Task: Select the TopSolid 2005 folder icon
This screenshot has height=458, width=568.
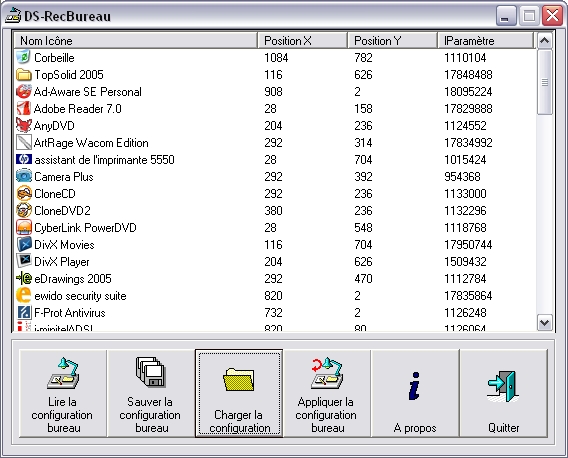Action: click(x=24, y=75)
